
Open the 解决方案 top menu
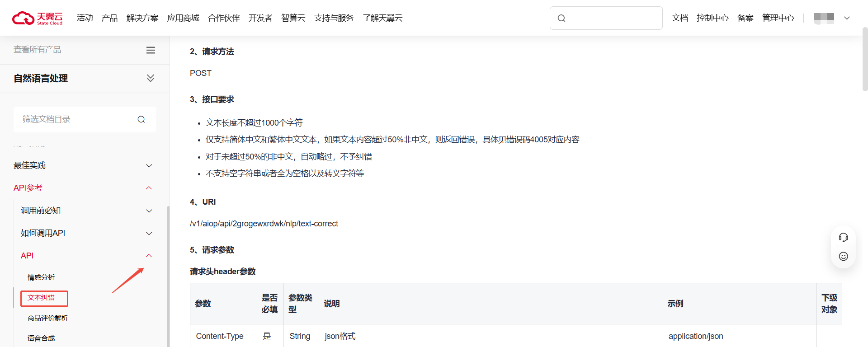click(142, 18)
